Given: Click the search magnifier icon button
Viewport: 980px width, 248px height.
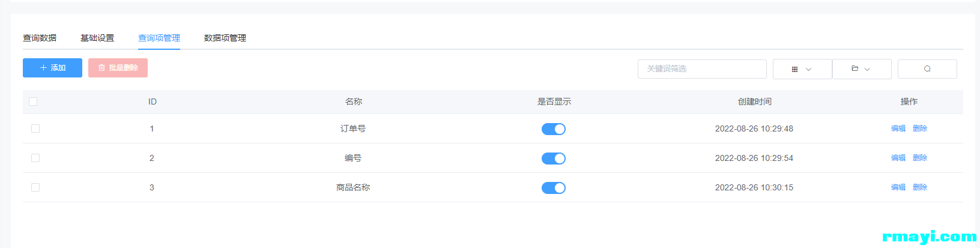Looking at the screenshot, I should pos(927,69).
